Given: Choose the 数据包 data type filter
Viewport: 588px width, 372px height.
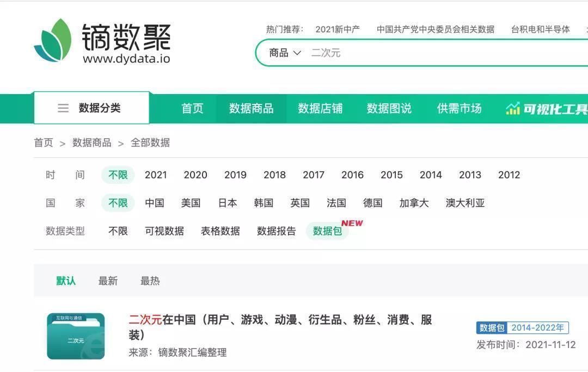Looking at the screenshot, I should (x=327, y=231).
